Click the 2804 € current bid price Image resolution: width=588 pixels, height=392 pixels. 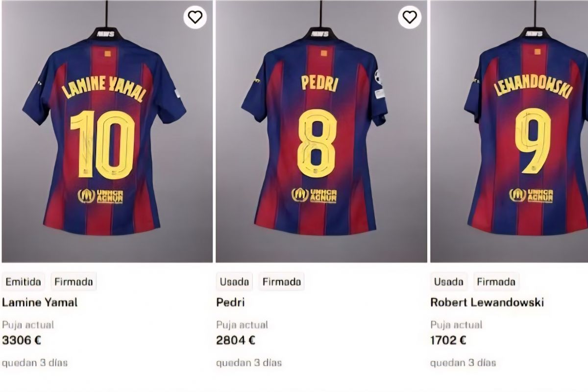click(236, 340)
